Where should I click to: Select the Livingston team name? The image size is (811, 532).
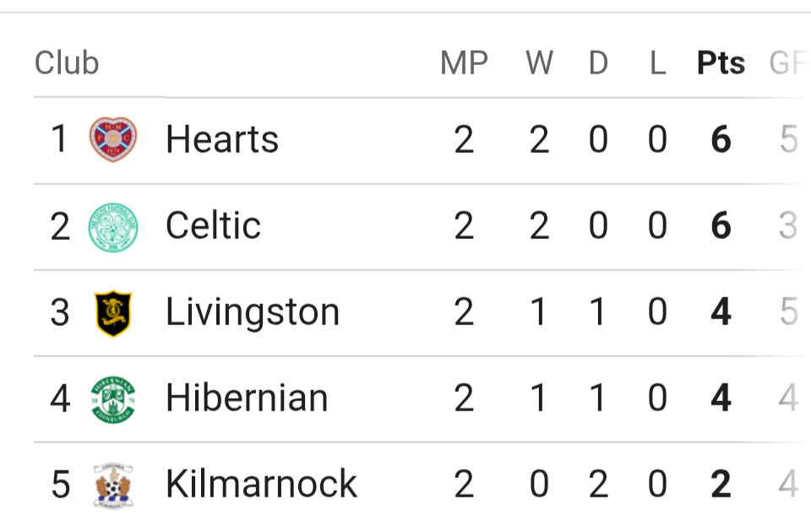coord(253,312)
